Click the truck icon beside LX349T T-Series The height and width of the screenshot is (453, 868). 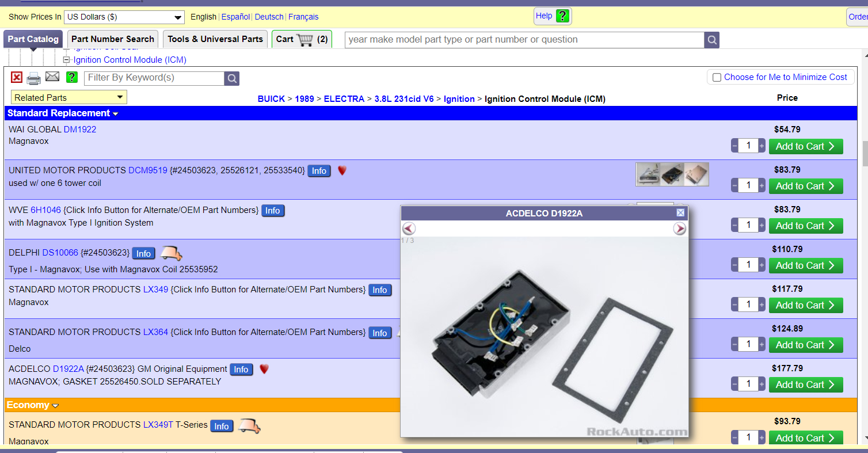tap(249, 425)
